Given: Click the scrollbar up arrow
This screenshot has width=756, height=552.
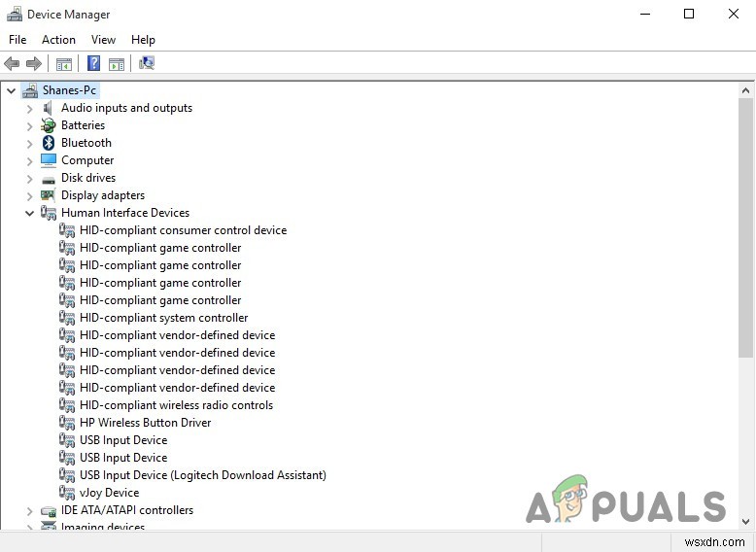Looking at the screenshot, I should click(745, 90).
